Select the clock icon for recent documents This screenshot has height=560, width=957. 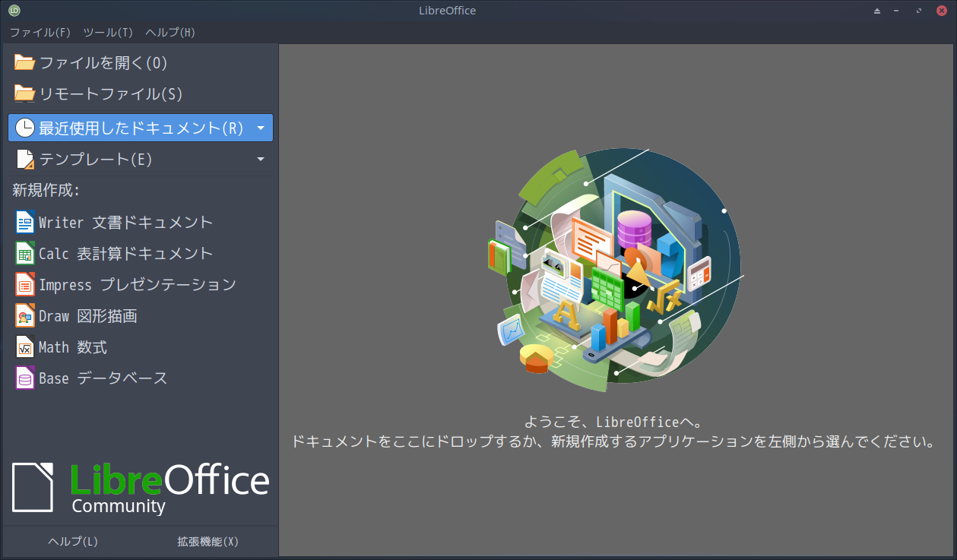[x=23, y=127]
